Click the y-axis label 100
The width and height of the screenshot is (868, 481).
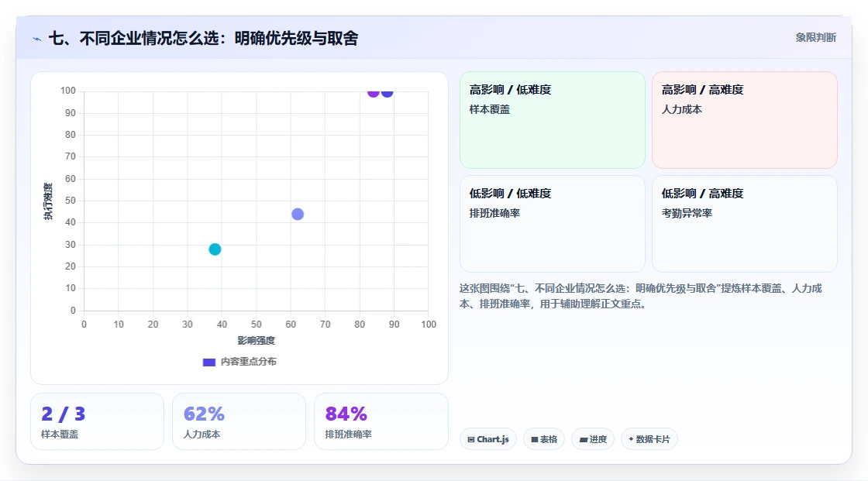68,91
